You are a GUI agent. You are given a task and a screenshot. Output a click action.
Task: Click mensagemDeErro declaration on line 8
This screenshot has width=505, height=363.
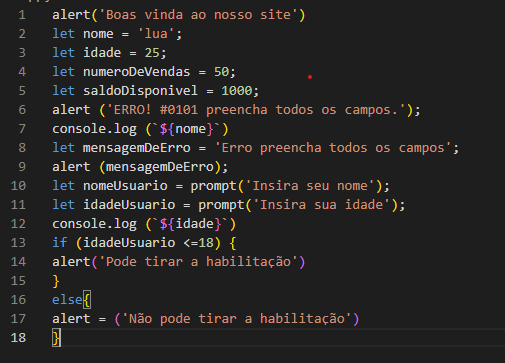(x=137, y=148)
